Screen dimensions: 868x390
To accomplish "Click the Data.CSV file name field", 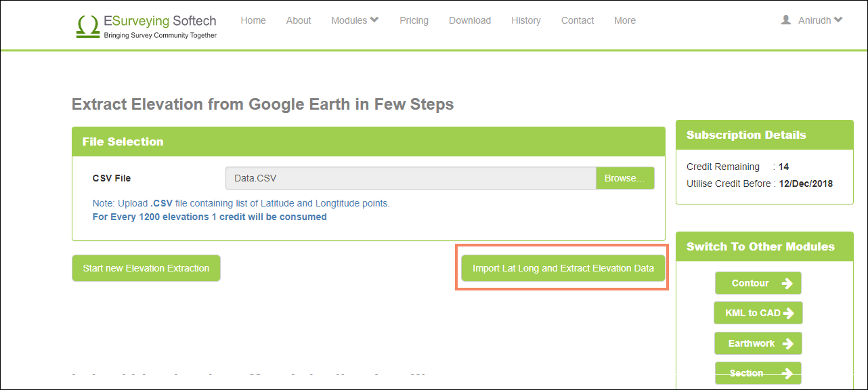I will pyautogui.click(x=411, y=178).
